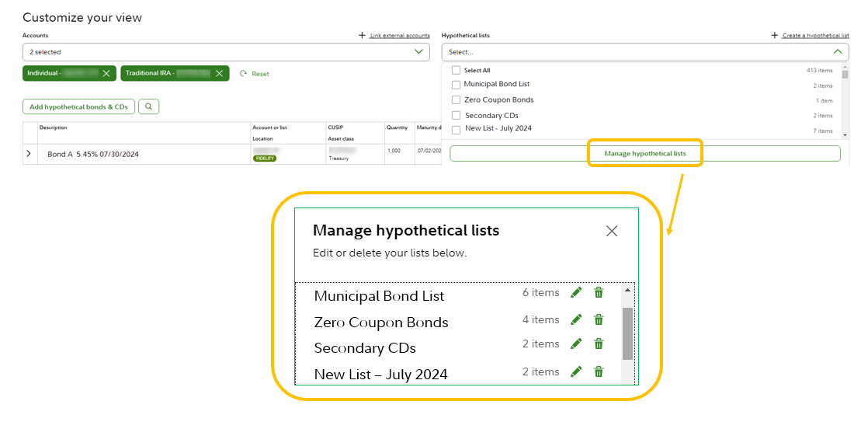Open Link external accounts link
868x422 pixels.
click(399, 36)
